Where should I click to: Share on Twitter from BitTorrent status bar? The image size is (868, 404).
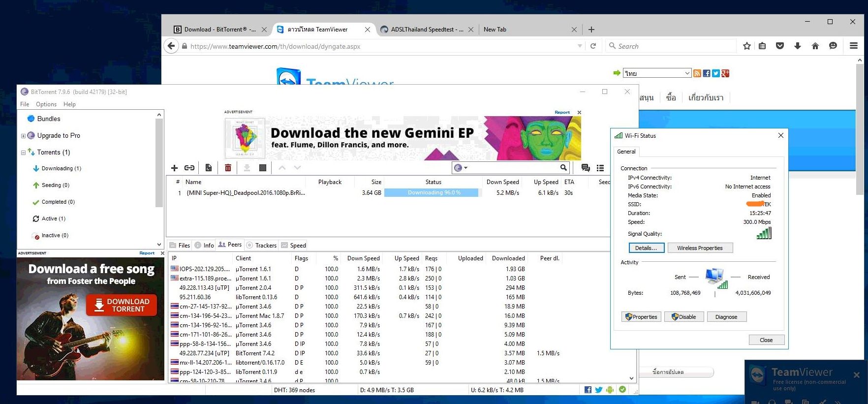[599, 390]
